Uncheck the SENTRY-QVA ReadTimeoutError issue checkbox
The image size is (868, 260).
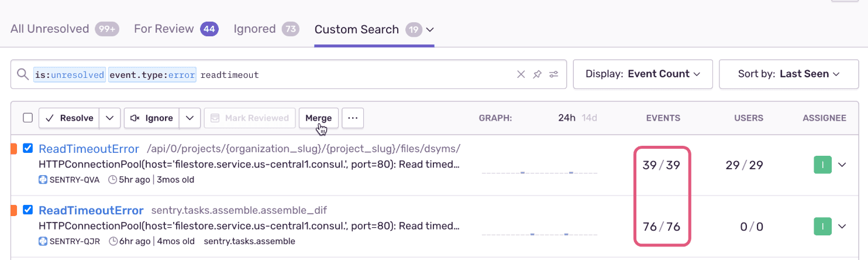[27, 149]
